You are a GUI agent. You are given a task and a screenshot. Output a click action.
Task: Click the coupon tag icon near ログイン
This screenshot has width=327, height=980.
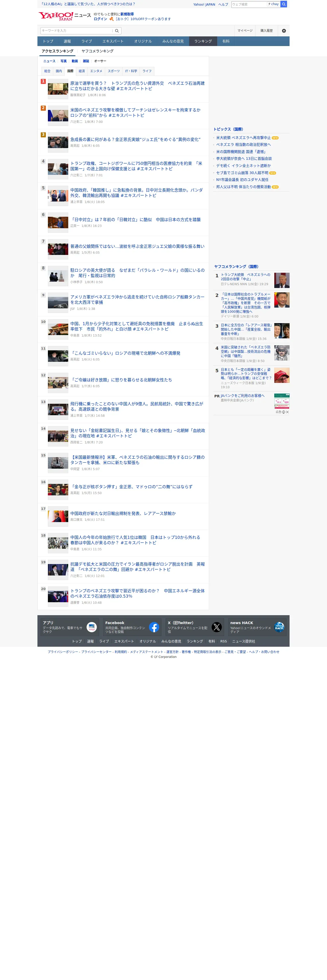(112, 19)
